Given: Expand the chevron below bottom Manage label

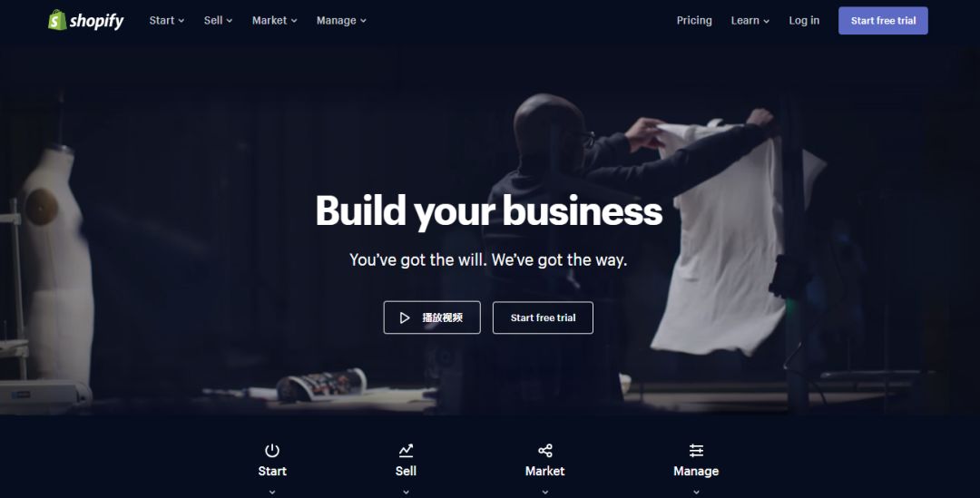Looking at the screenshot, I should [696, 492].
